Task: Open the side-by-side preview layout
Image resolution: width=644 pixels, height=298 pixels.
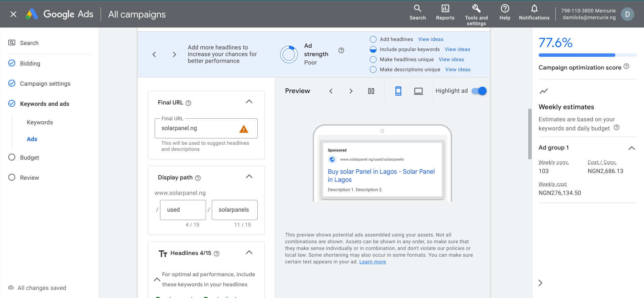Action: pos(371,91)
